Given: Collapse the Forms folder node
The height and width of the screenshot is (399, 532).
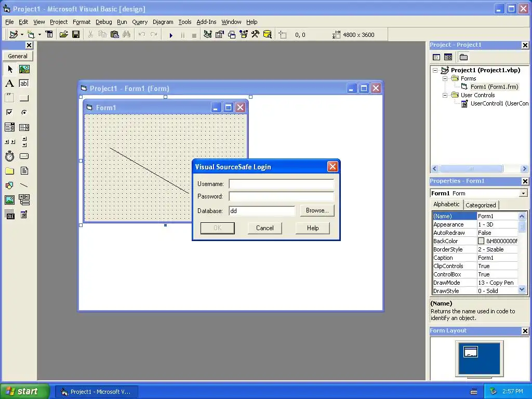Looking at the screenshot, I should click(x=445, y=79).
